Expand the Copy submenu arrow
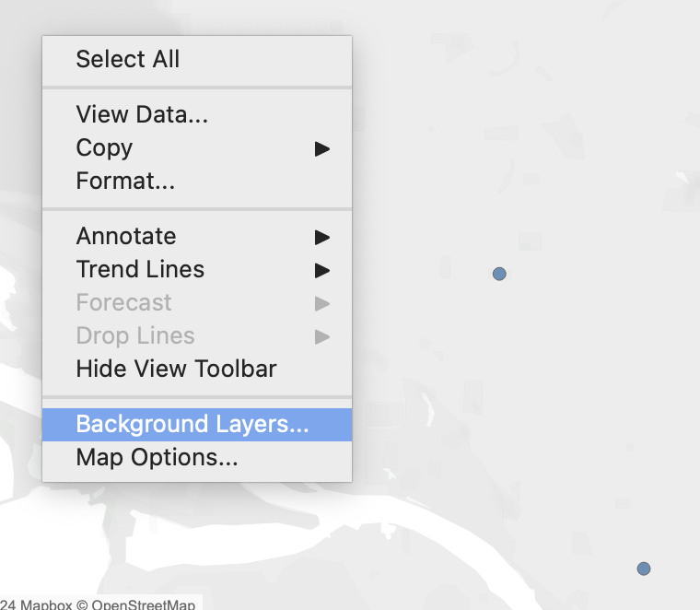Screen dimensions: 700x610 coord(321,148)
